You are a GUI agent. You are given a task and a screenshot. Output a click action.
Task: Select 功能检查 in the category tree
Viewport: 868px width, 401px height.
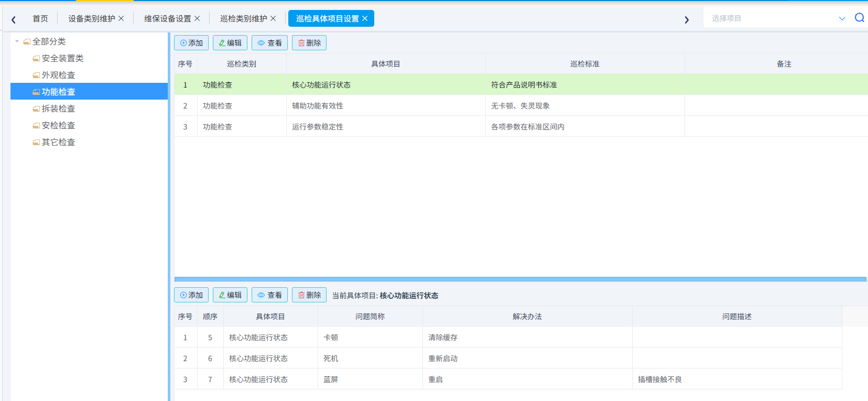pos(89,92)
